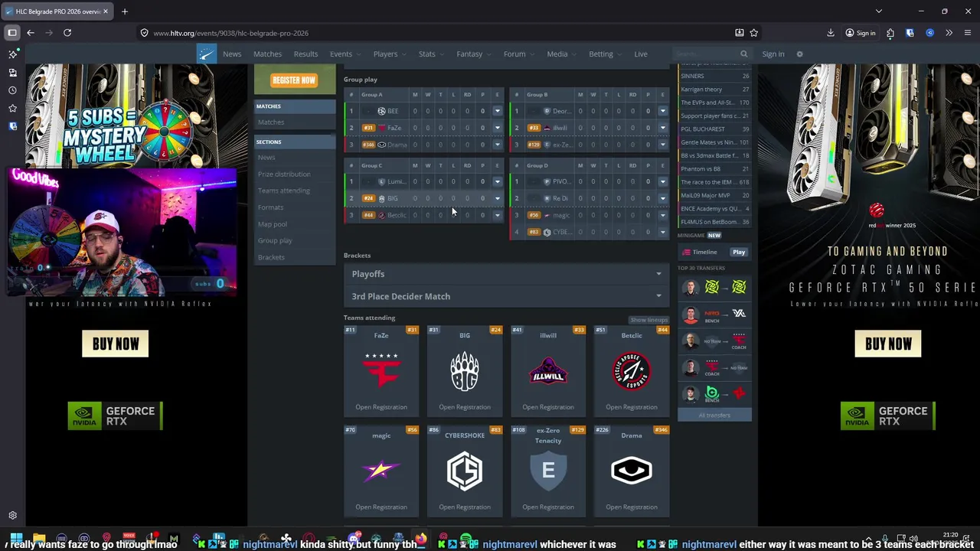The image size is (980, 551).
Task: Click the CYBERSHOKE team logo
Action: (x=465, y=471)
